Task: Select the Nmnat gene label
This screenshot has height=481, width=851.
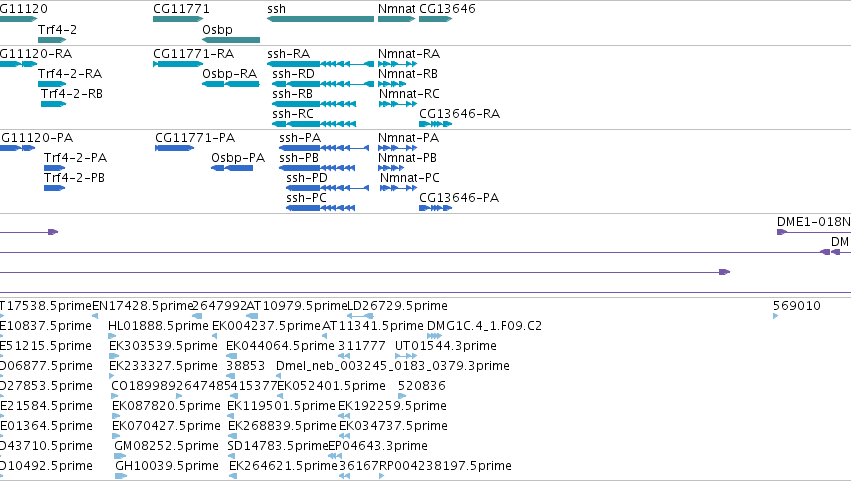Action: 397,9
